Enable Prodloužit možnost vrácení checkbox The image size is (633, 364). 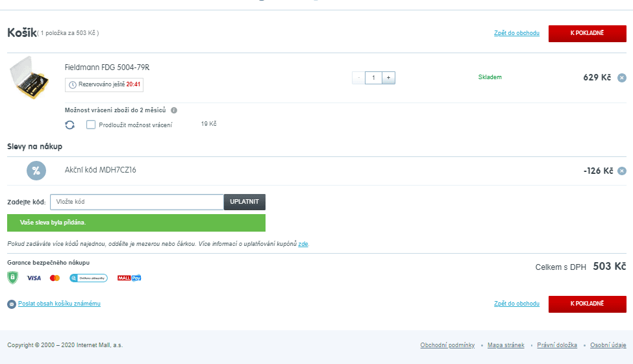(x=91, y=125)
